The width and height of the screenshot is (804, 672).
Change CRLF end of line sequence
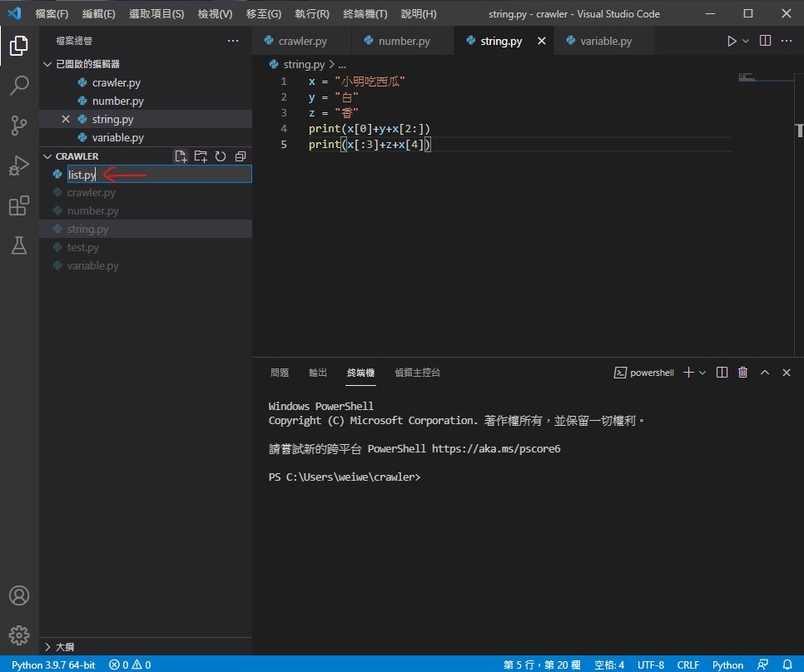click(x=688, y=665)
